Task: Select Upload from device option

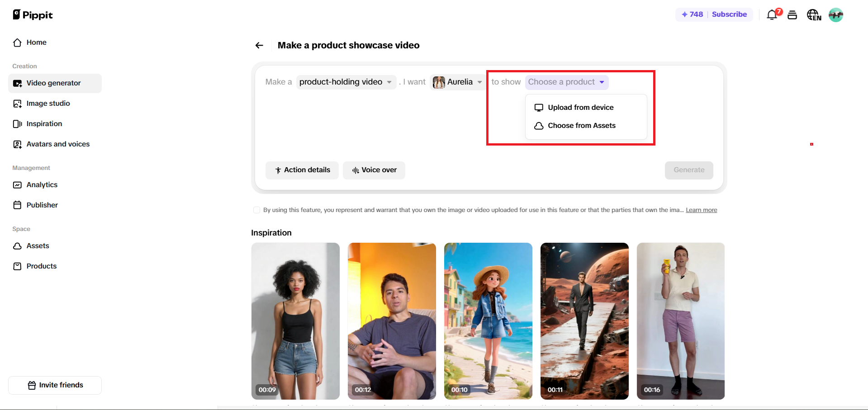Action: [580, 108]
